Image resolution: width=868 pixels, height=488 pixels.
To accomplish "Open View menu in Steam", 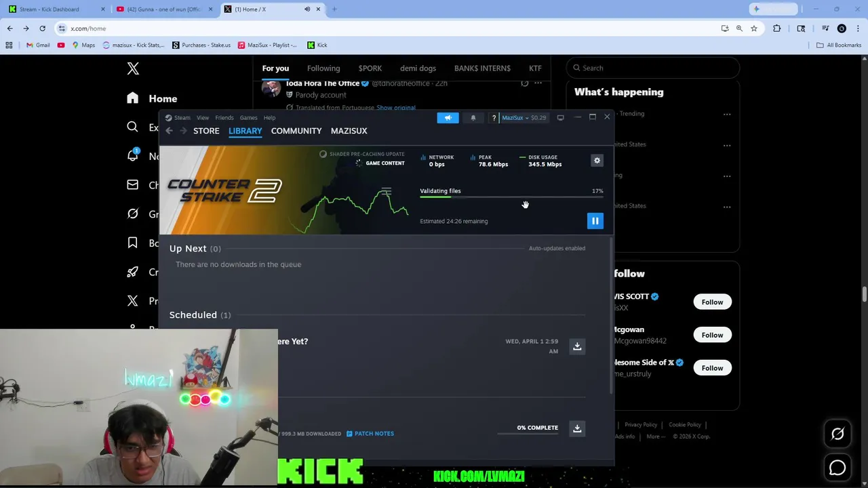I will pyautogui.click(x=203, y=118).
